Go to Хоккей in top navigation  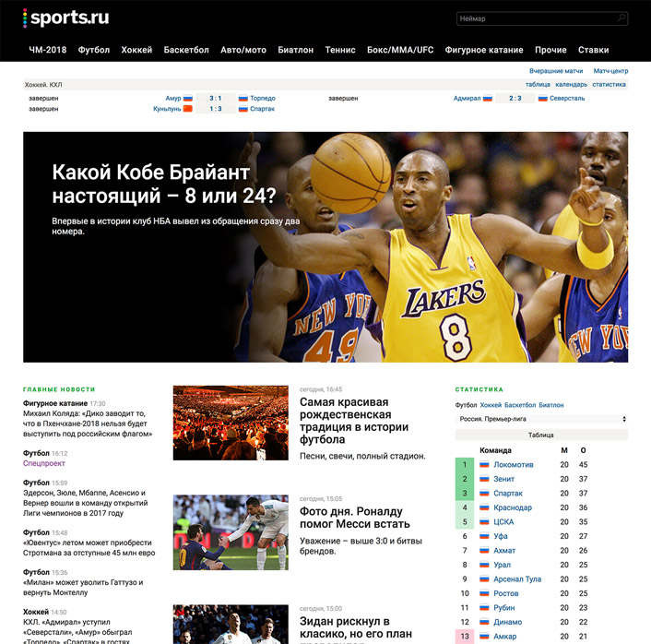point(136,50)
